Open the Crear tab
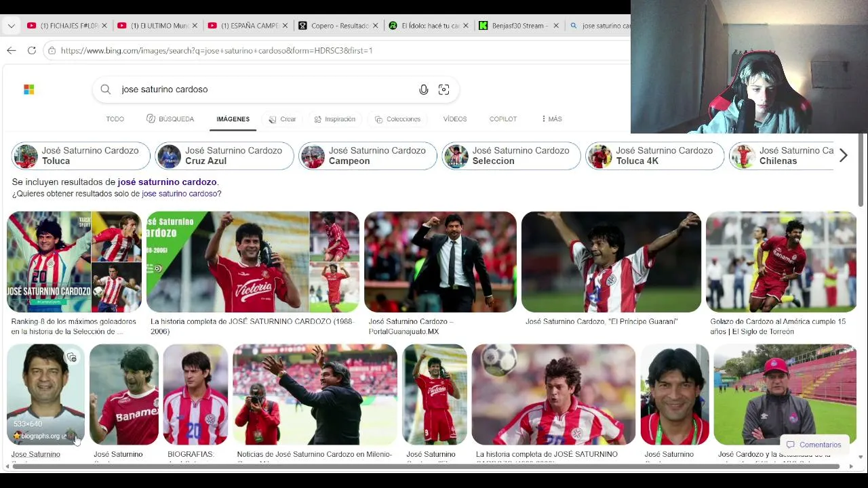This screenshot has width=868, height=488. pyautogui.click(x=282, y=119)
